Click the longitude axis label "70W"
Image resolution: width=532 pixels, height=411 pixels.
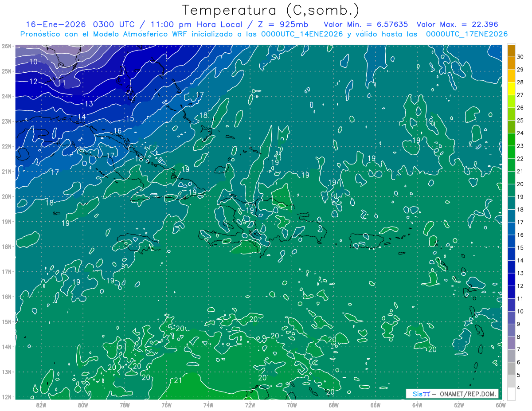point(292,405)
